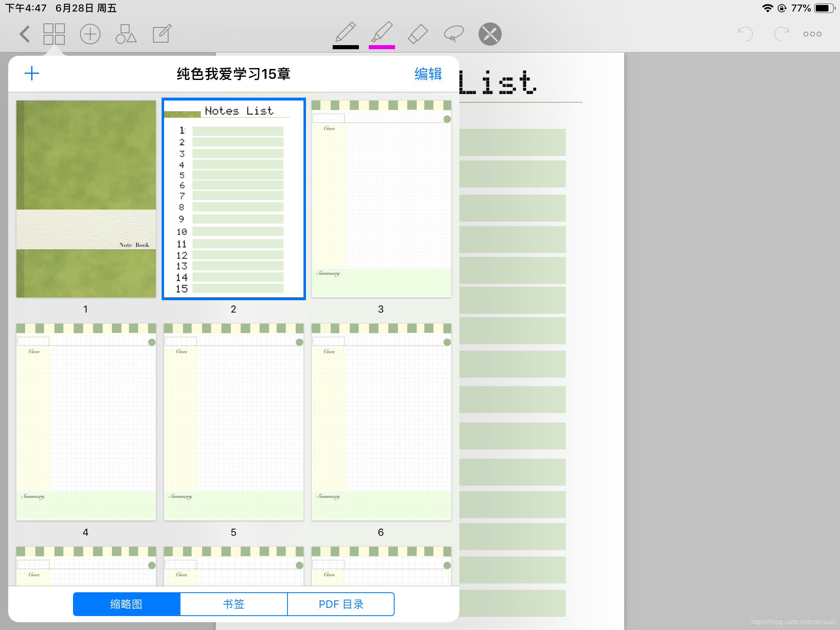
Task: Tap the undo arrow
Action: pos(745,34)
